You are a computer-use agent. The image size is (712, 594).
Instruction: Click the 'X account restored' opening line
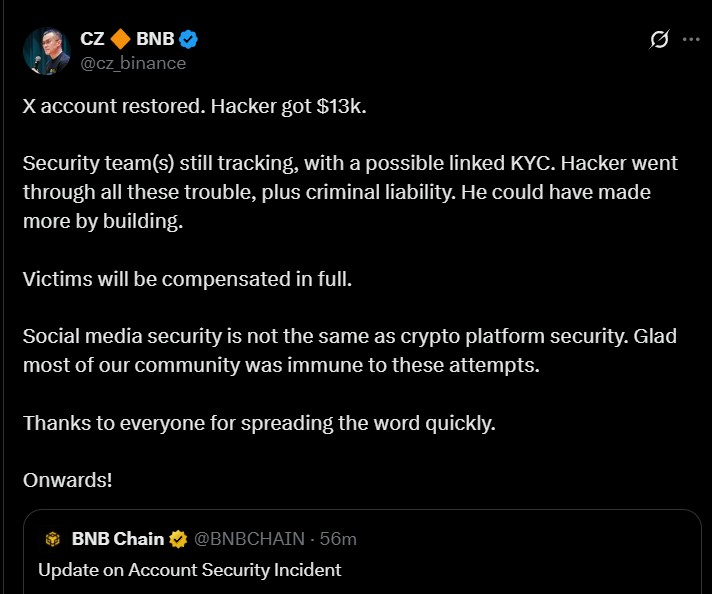point(195,105)
